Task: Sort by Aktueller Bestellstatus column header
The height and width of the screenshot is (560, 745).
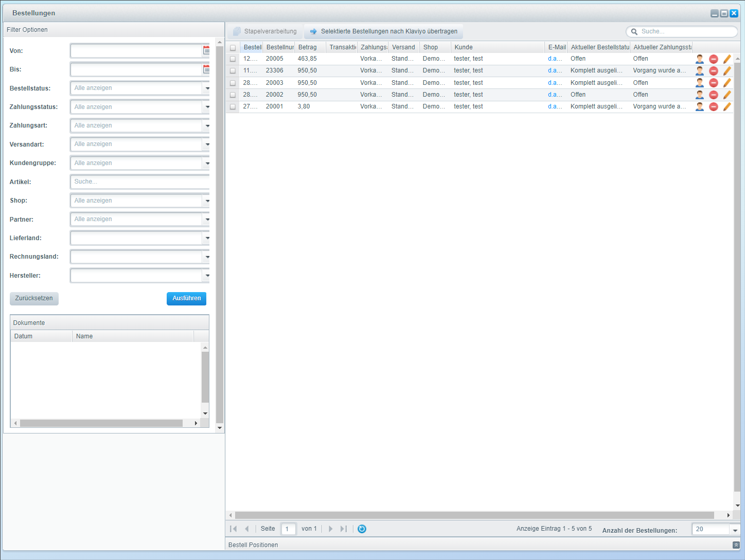Action: (599, 47)
